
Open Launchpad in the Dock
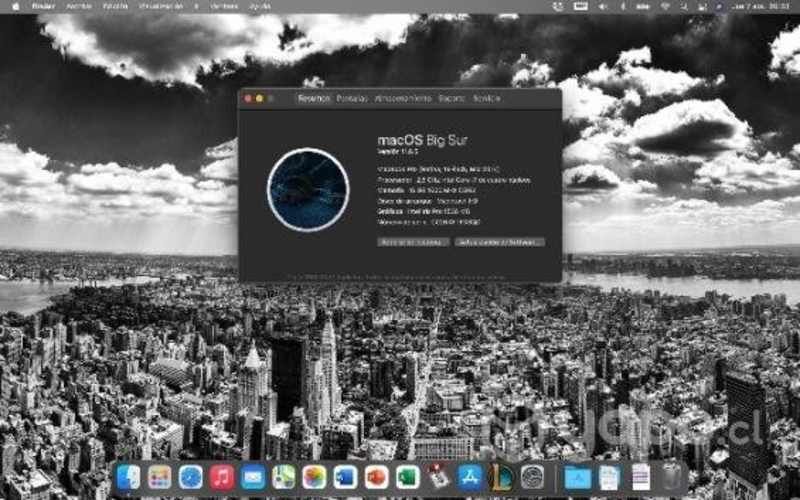159,478
